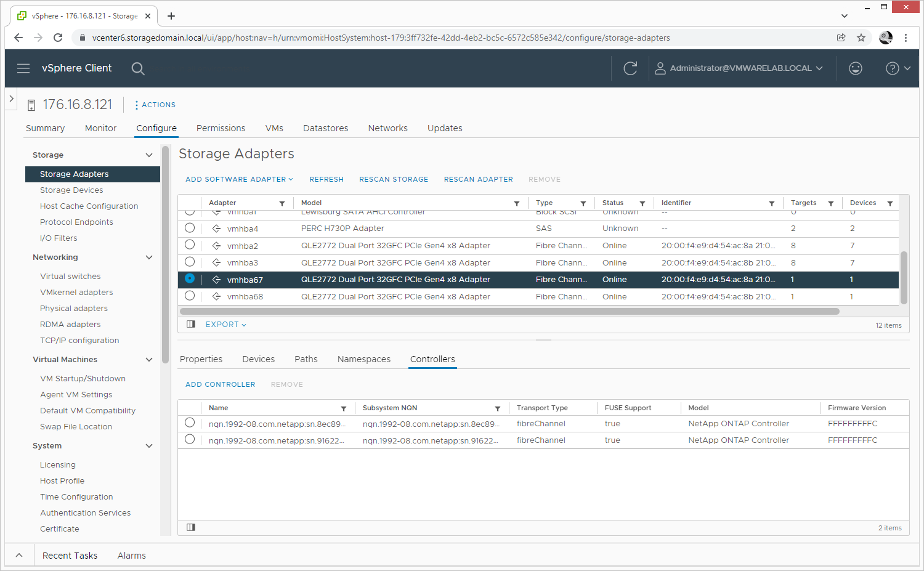Viewport: 924px width, 571px height.
Task: Filter the Status column
Action: pos(642,203)
